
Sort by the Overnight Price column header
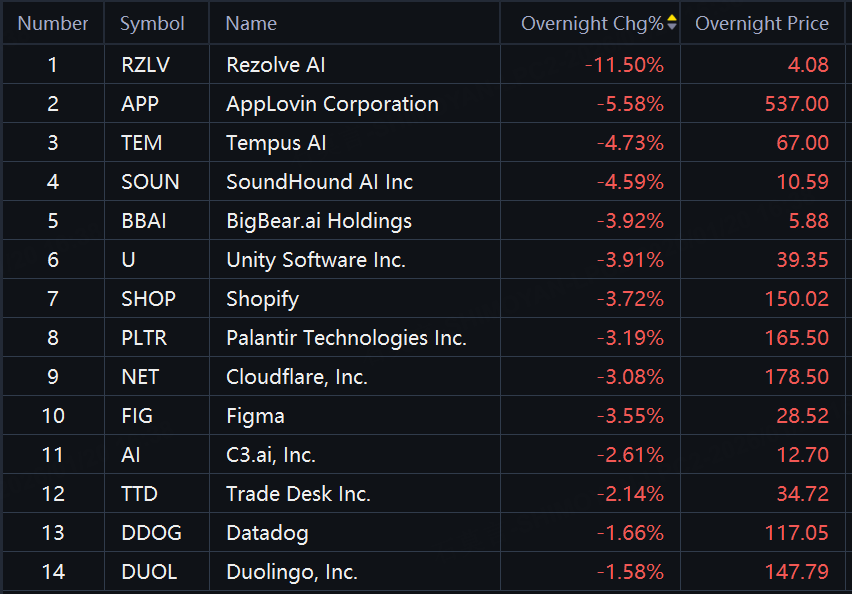click(x=761, y=23)
